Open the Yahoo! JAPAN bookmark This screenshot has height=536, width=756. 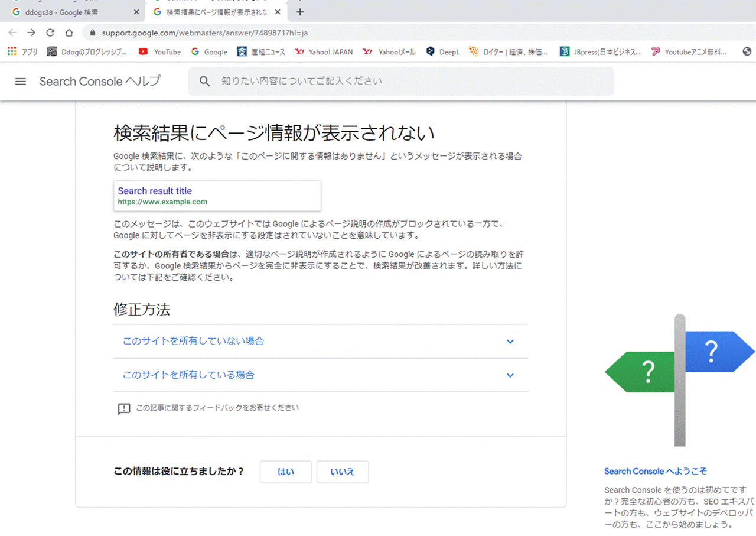point(324,52)
